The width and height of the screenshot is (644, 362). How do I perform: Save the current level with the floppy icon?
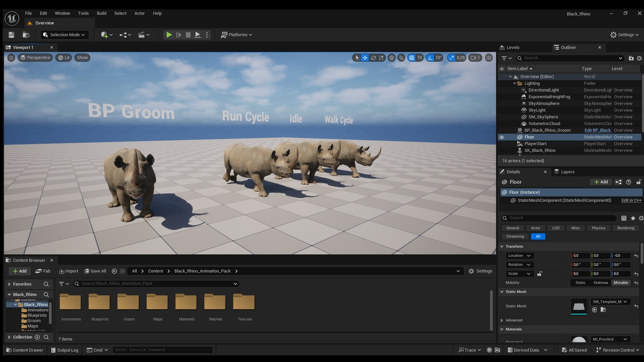[x=11, y=35]
